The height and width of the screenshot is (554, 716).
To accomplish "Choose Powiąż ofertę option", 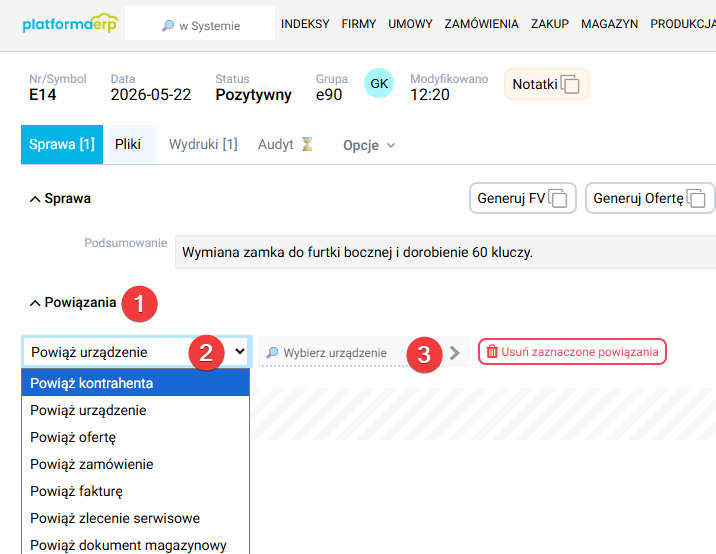I will 135,437.
